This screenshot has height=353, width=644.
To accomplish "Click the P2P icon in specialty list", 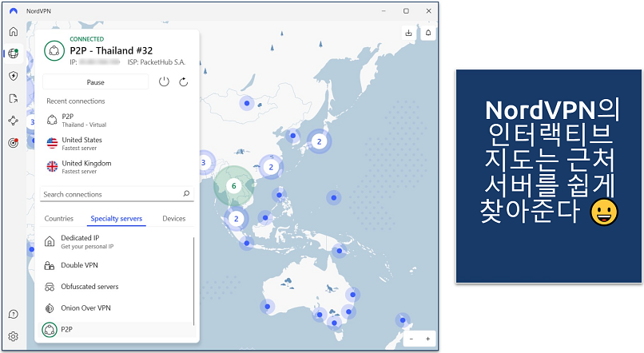I will pyautogui.click(x=50, y=330).
